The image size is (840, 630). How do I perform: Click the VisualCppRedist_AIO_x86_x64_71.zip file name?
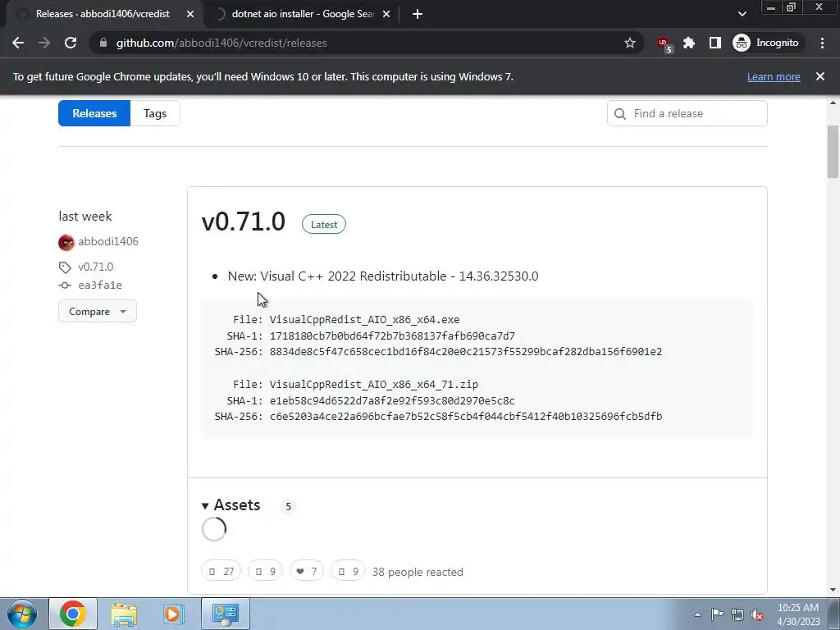pos(373,385)
